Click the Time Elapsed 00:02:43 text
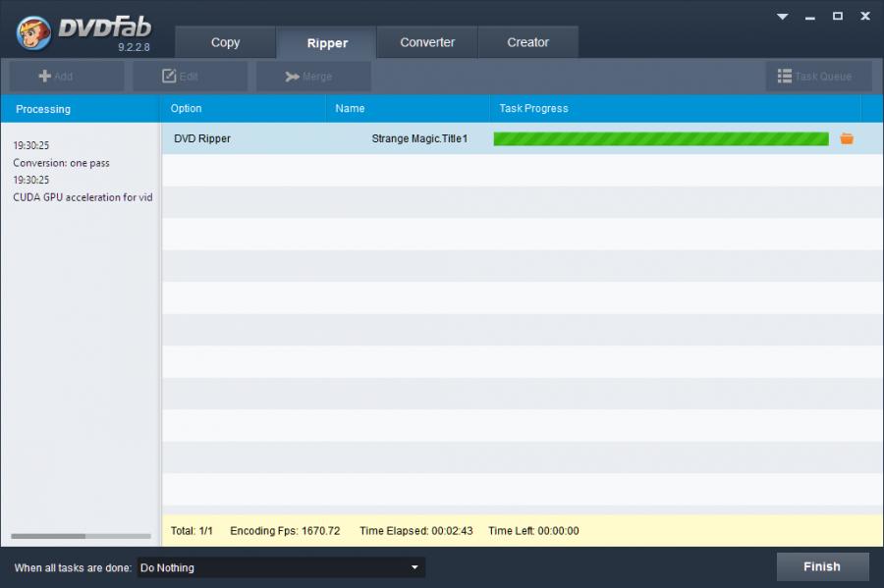The height and width of the screenshot is (588, 884). pos(416,530)
